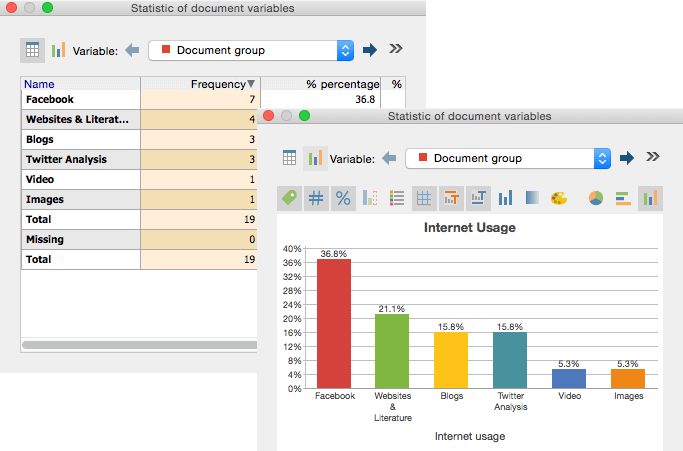Toggle the data labels tag icon
The image size is (683, 451).
tap(289, 198)
